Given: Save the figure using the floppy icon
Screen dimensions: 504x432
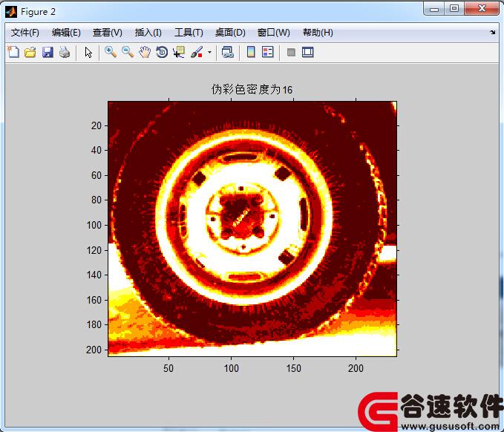Looking at the screenshot, I should (x=48, y=52).
